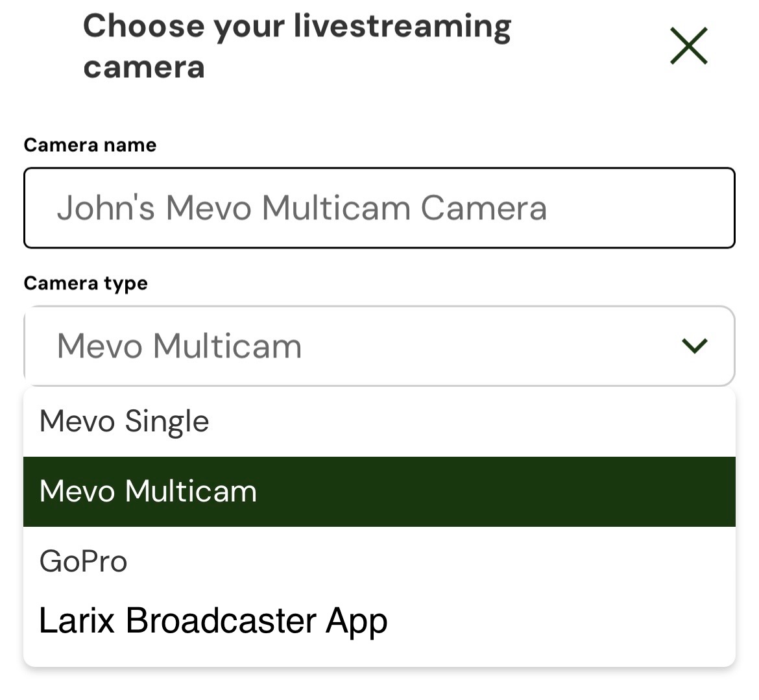Click the dialog title heading text
759x700 pixels.
coord(297,46)
